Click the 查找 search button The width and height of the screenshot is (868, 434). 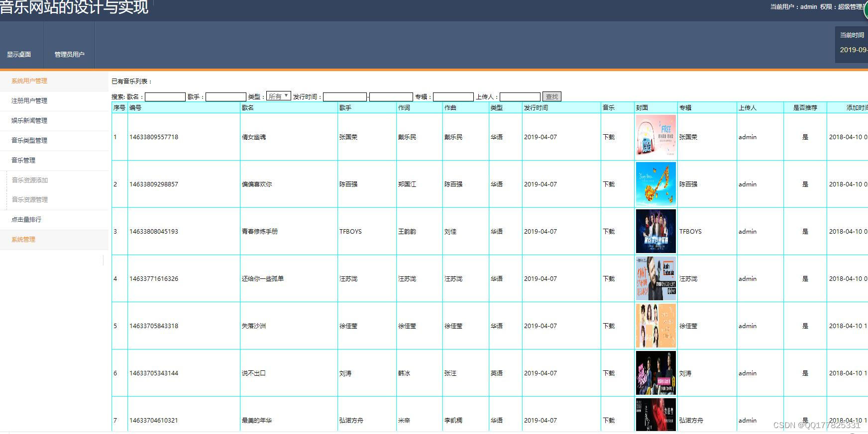552,96
